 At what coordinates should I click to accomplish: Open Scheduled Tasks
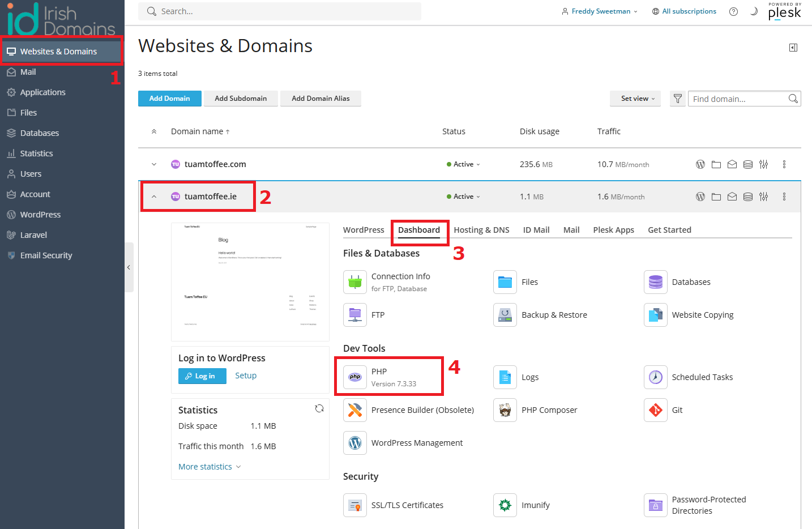tap(689, 377)
